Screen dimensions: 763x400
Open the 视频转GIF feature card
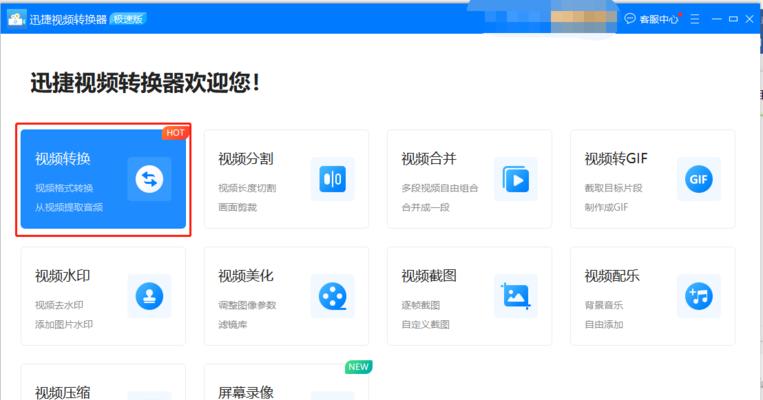point(653,179)
